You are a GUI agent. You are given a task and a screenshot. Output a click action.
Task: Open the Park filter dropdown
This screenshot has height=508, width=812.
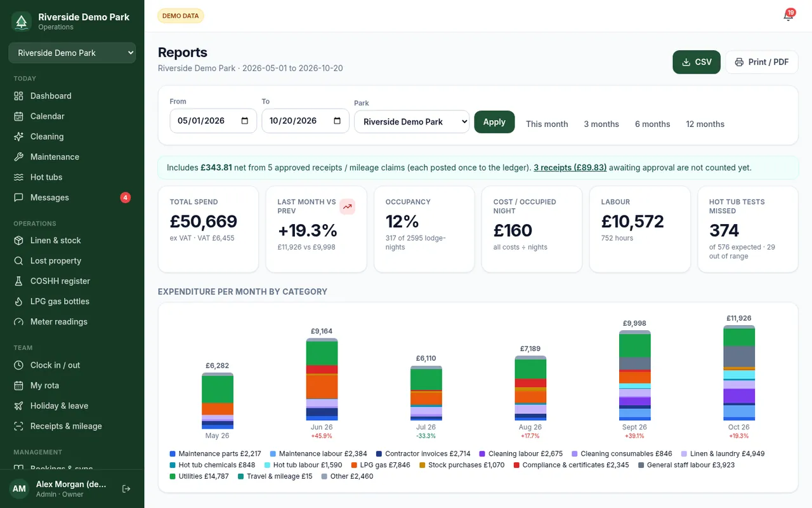[412, 121]
